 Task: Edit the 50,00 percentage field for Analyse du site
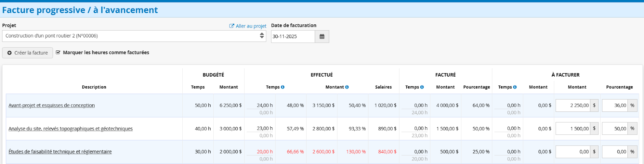[x=615, y=129]
